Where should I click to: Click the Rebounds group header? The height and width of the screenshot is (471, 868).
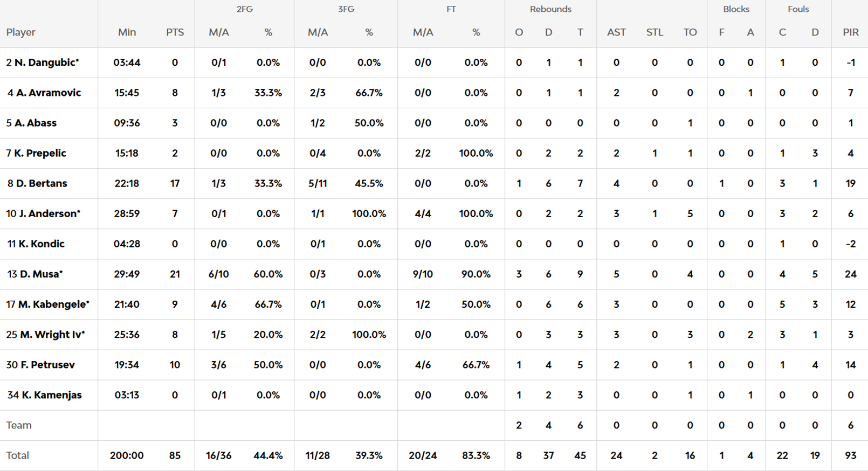[x=550, y=9]
